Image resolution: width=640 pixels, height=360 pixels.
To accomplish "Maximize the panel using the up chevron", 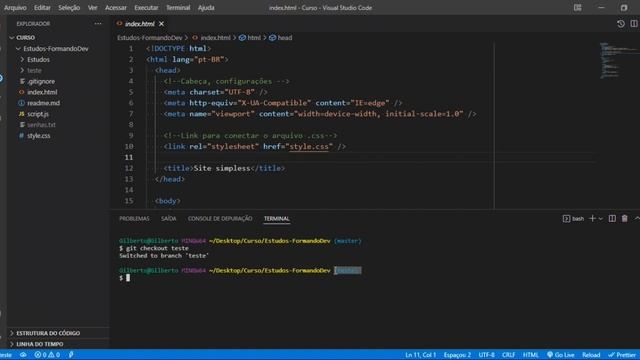I will tap(637, 219).
